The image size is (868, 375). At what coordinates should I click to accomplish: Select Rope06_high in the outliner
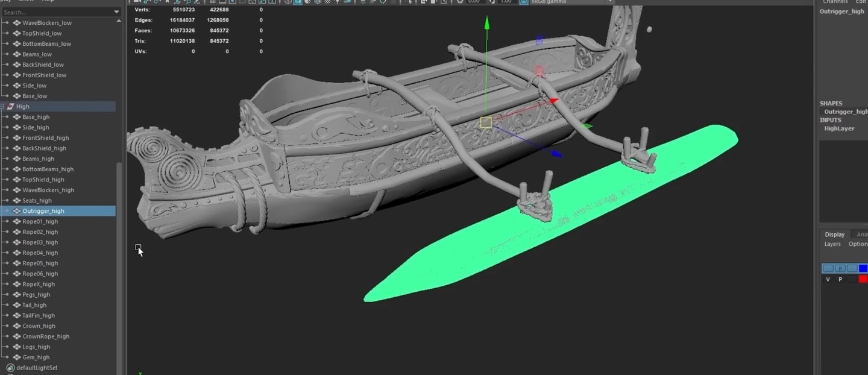click(x=40, y=274)
